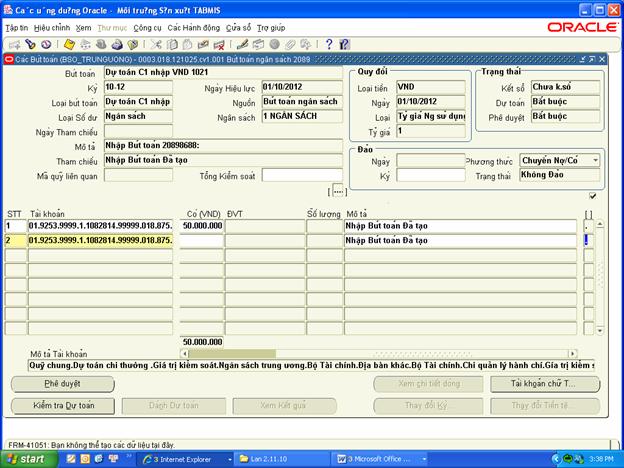Click the Translations globe toolbar icon

(x=274, y=45)
